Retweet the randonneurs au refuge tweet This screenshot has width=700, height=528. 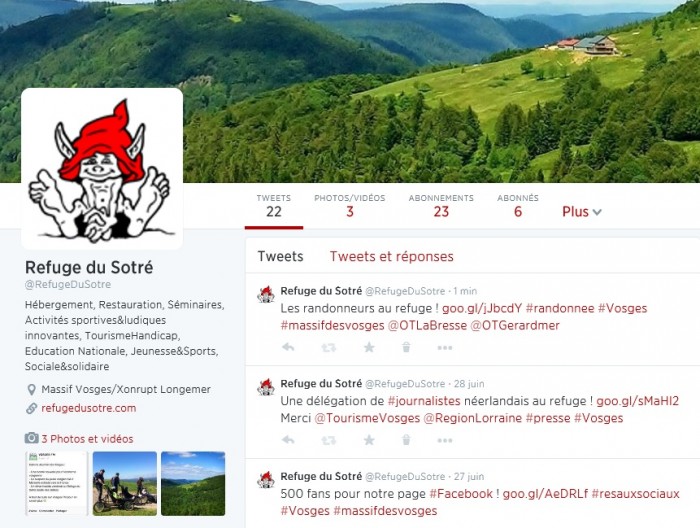[329, 347]
